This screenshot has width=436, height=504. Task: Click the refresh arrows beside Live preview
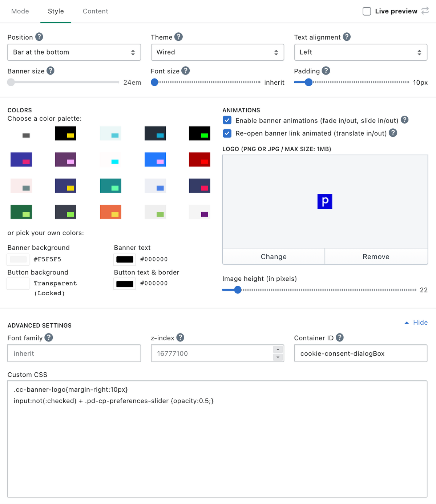tap(425, 11)
